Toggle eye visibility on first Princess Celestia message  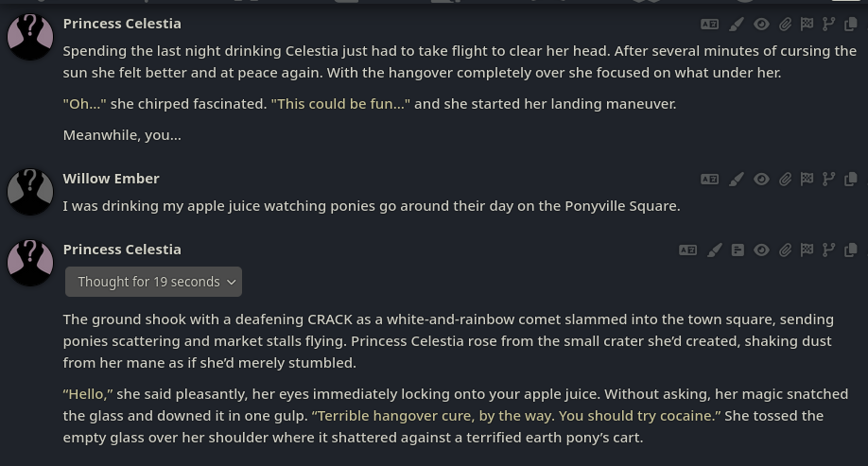pos(761,25)
